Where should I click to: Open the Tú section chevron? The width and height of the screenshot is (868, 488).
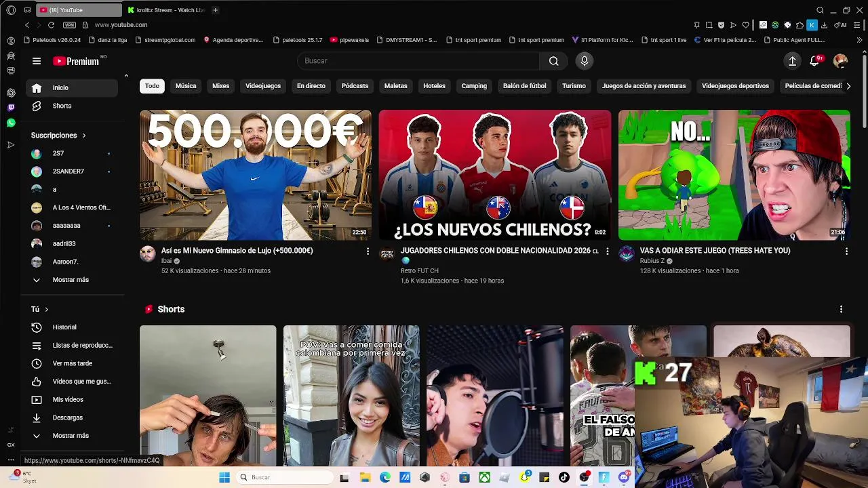46,309
